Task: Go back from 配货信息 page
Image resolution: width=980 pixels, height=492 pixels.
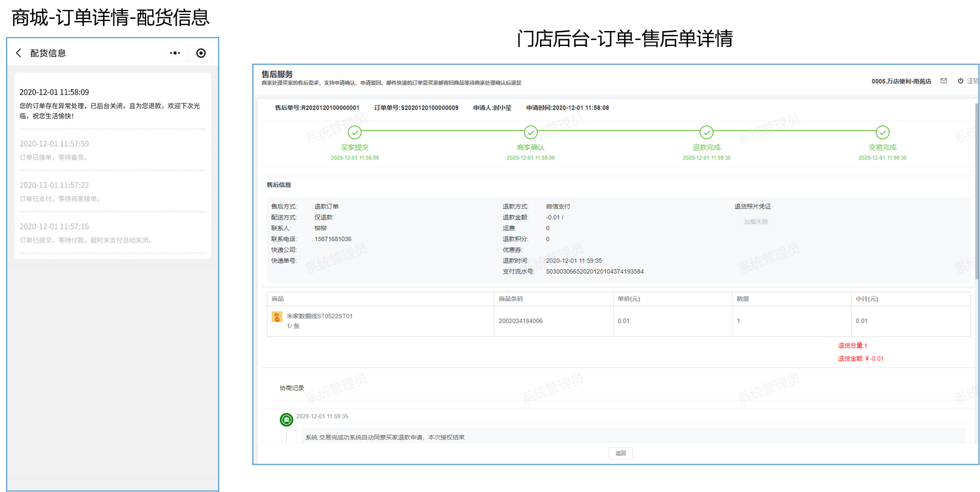Action: (19, 53)
